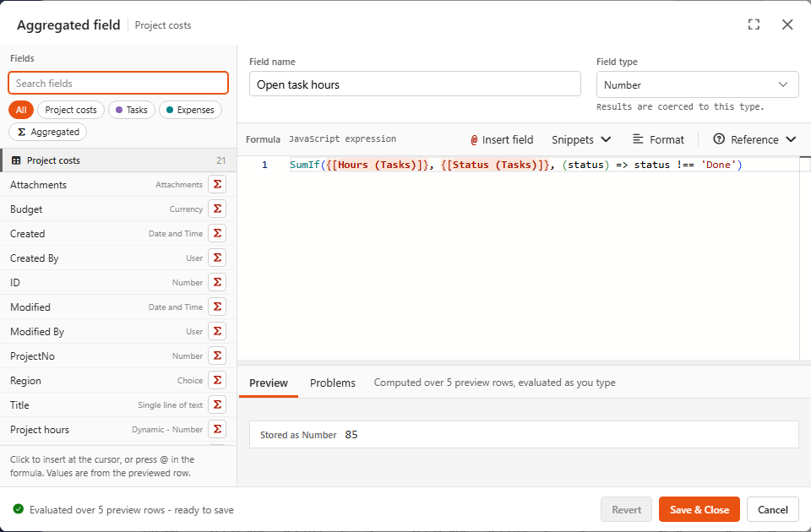Cancel the aggregated field edit
Viewport: 811px width, 532px height.
click(x=773, y=510)
